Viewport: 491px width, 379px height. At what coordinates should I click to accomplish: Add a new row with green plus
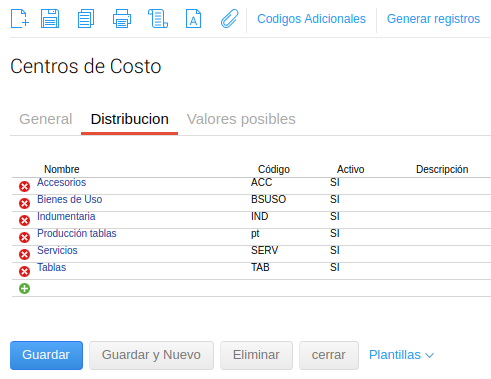tap(24, 288)
